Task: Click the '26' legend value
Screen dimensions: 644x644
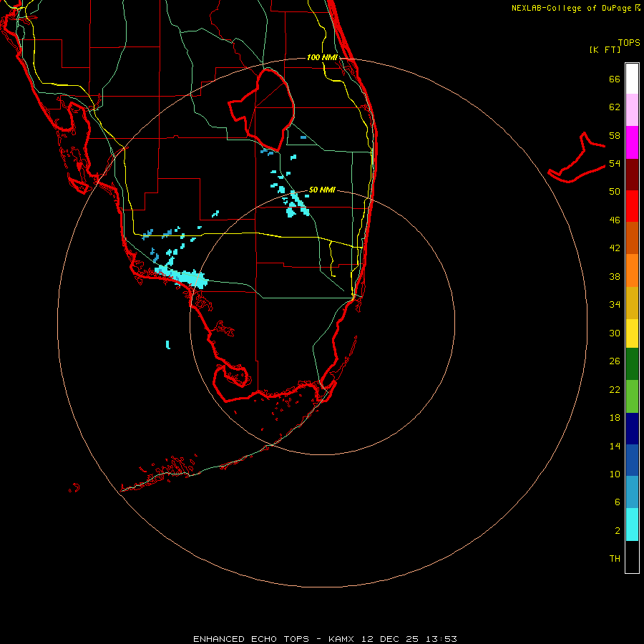Action: (615, 361)
